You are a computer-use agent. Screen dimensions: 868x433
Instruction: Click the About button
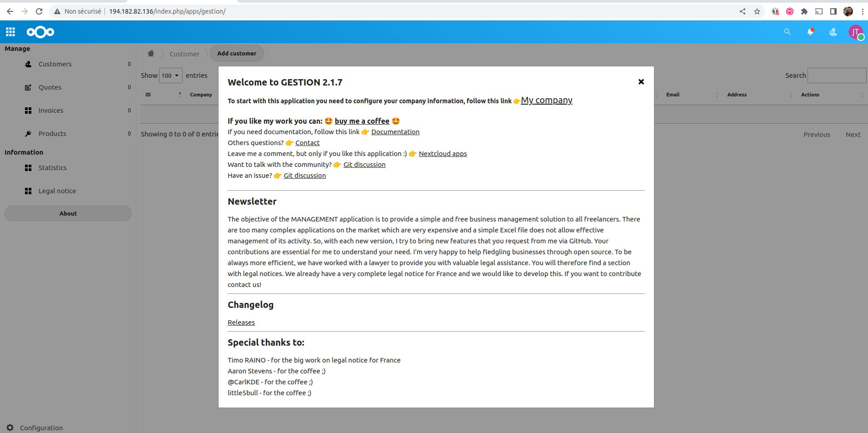(68, 213)
